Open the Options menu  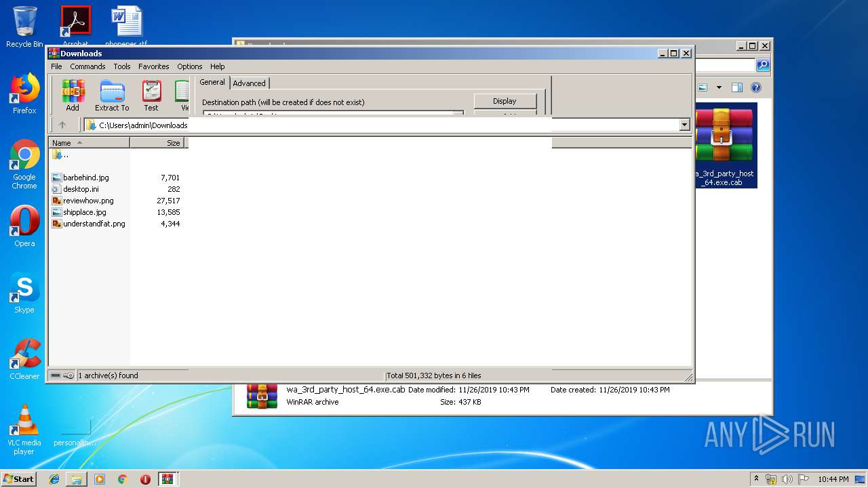click(190, 66)
